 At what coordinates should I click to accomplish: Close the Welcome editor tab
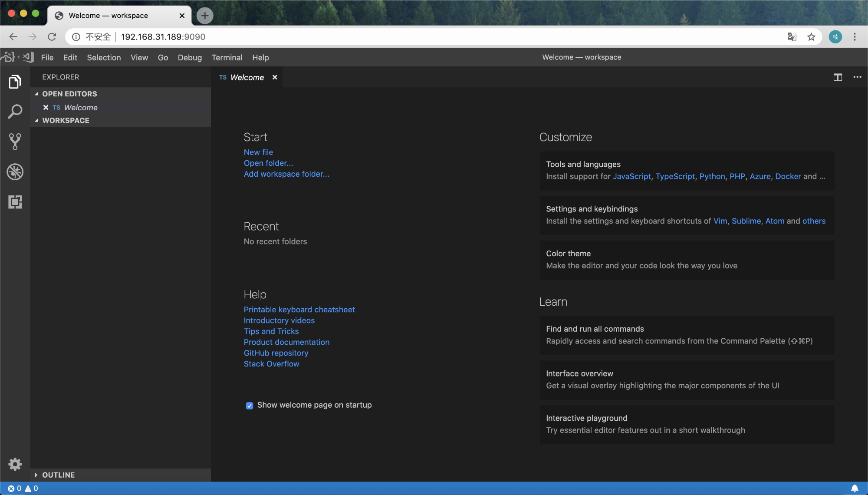[275, 77]
